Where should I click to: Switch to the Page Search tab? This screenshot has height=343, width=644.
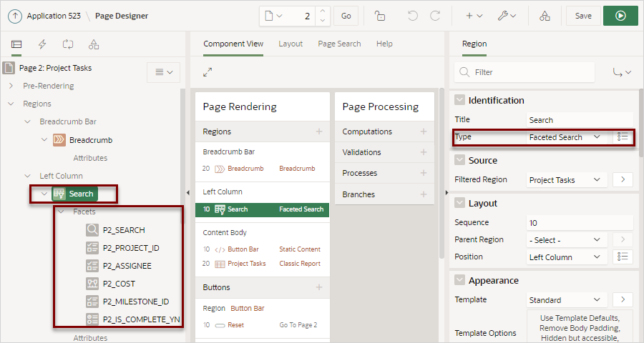(x=339, y=44)
